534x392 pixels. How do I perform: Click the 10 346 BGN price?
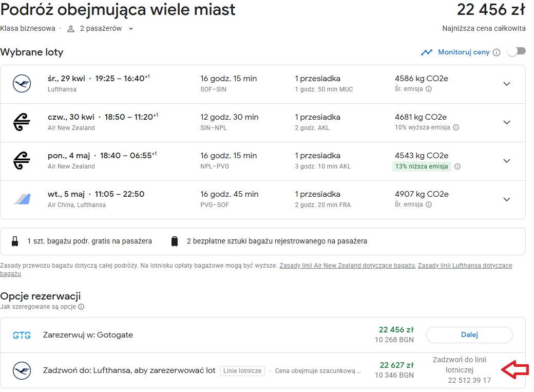click(394, 375)
